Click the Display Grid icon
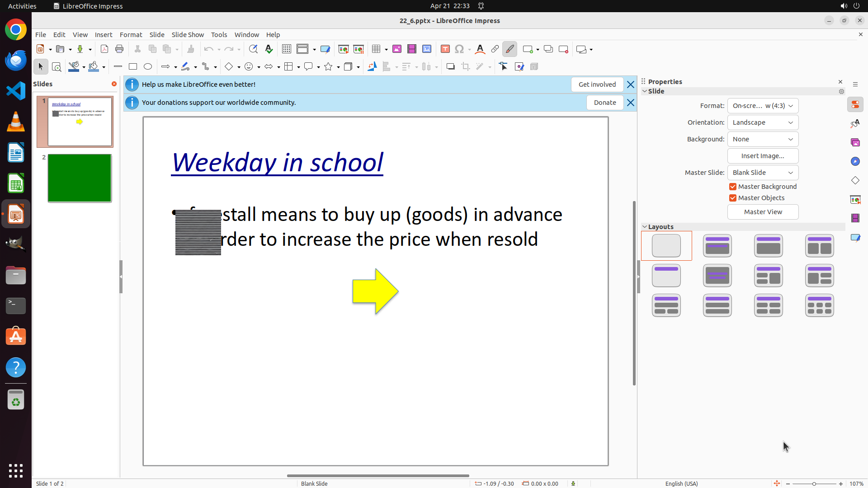868x488 pixels. tap(287, 49)
